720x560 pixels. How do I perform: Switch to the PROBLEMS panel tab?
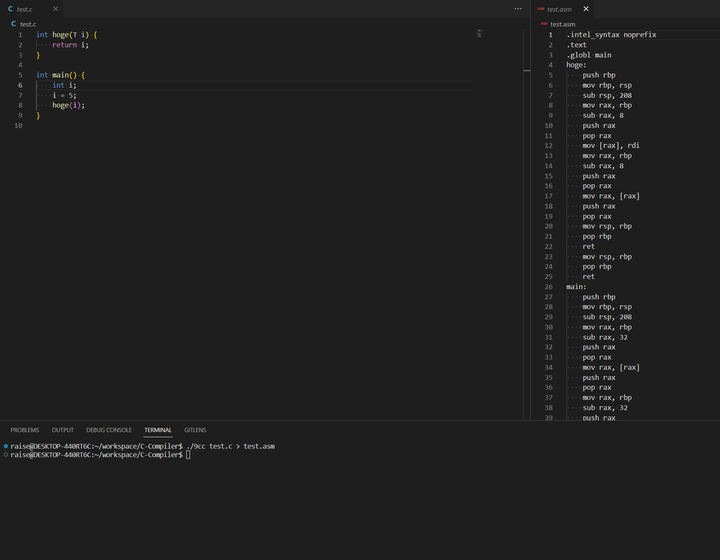(x=25, y=430)
